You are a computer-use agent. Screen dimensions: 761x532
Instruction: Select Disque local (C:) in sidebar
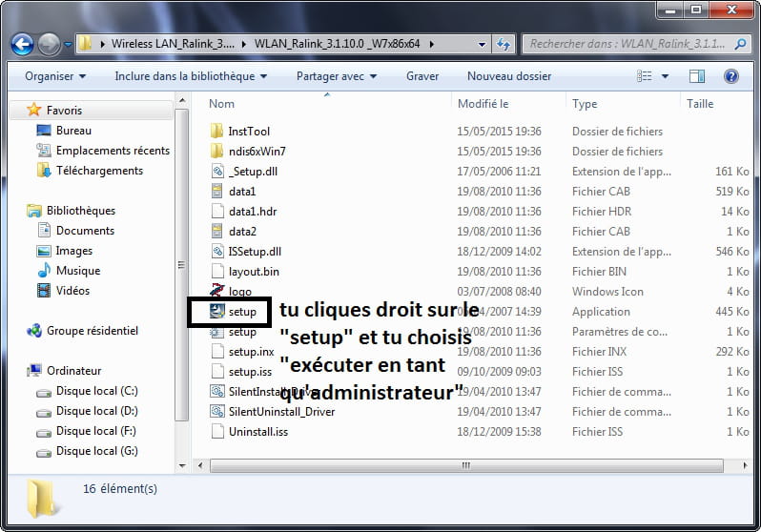[x=96, y=391]
